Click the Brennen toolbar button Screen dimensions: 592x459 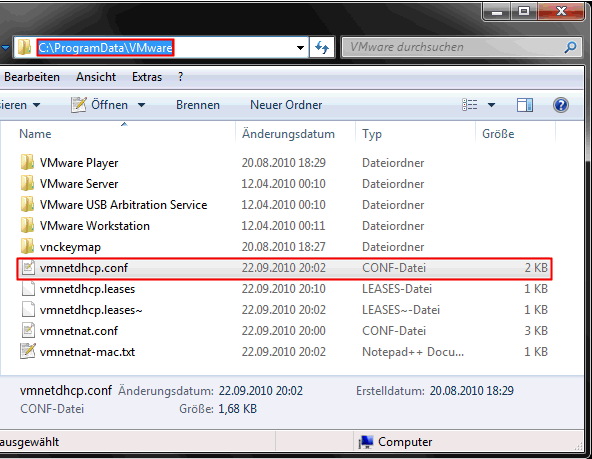pyautogui.click(x=198, y=105)
